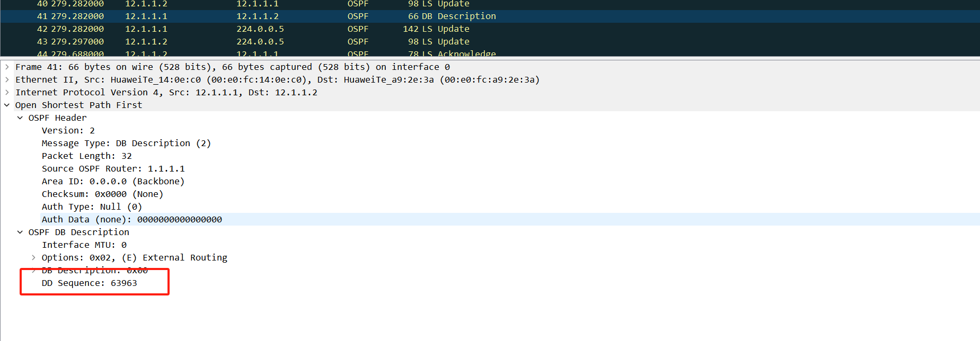Collapse the Open Shortest Path First section
The height and width of the screenshot is (341, 980).
pyautogui.click(x=7, y=105)
